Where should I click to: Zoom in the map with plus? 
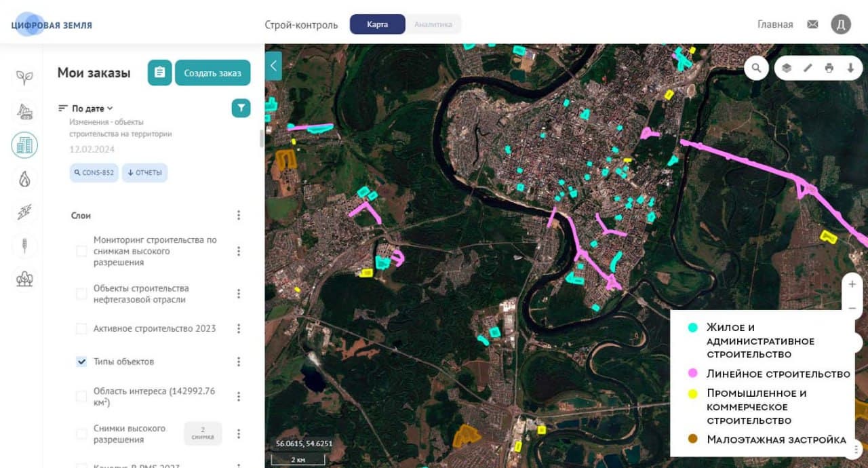[852, 284]
